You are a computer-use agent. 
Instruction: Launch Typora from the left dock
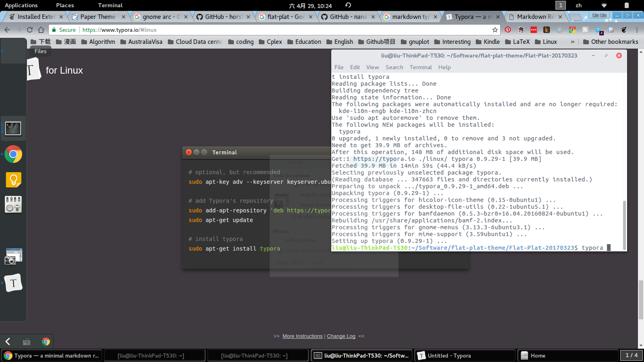pyautogui.click(x=13, y=282)
